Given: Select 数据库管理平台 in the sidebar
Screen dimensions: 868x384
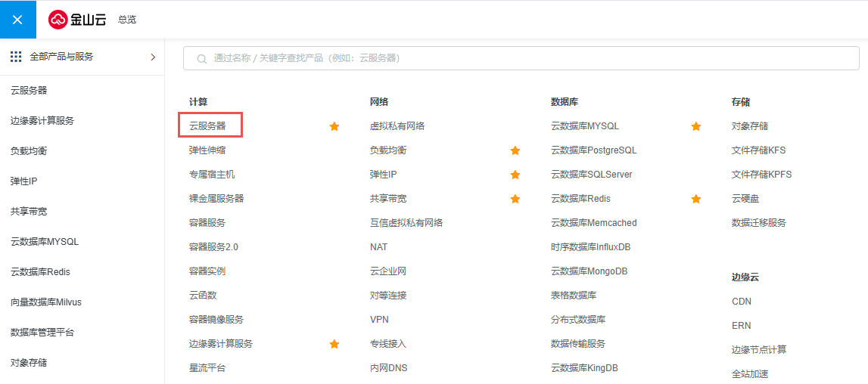Looking at the screenshot, I should [x=42, y=332].
